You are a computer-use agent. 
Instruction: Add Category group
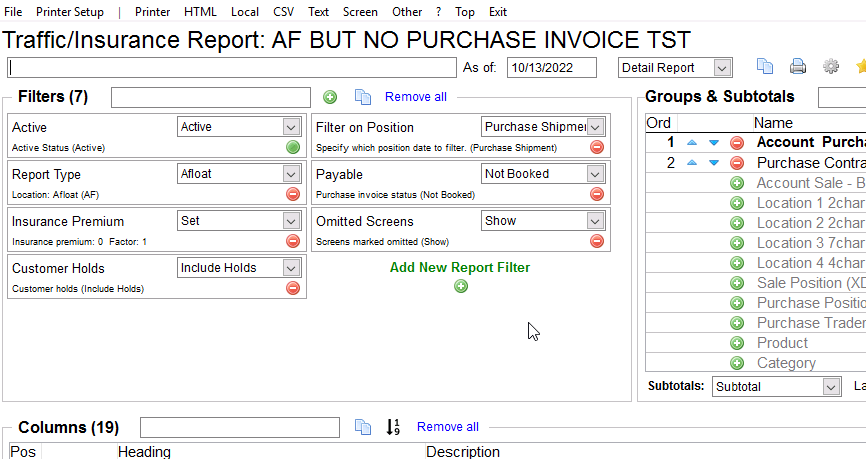[737, 363]
